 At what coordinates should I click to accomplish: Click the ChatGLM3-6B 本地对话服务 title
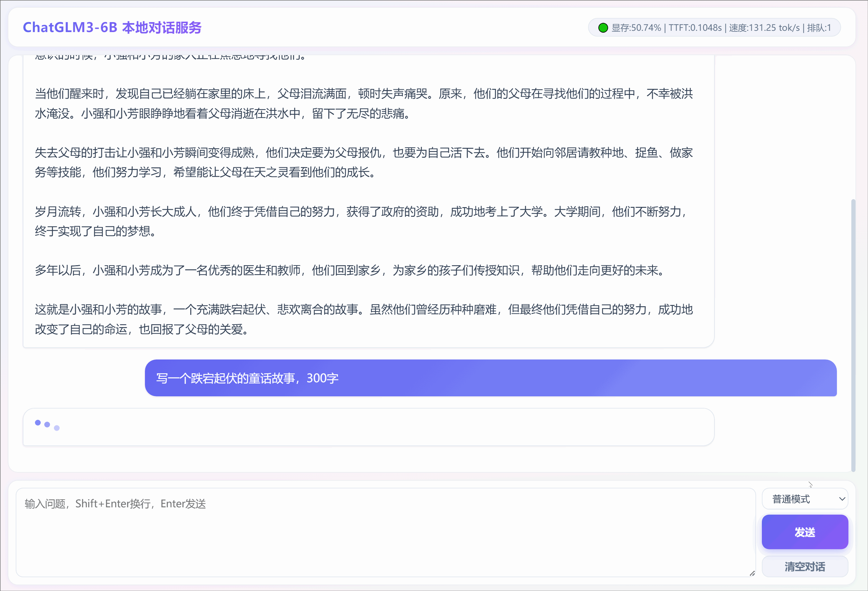click(x=112, y=28)
